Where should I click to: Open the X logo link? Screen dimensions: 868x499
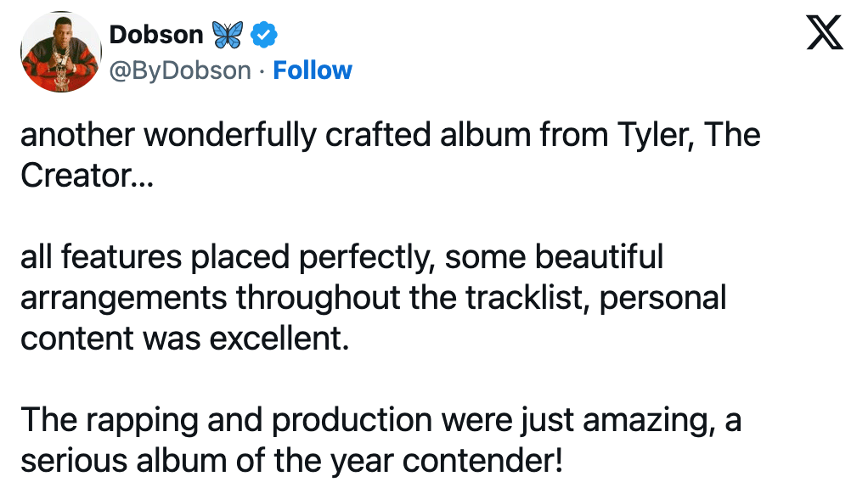click(825, 32)
